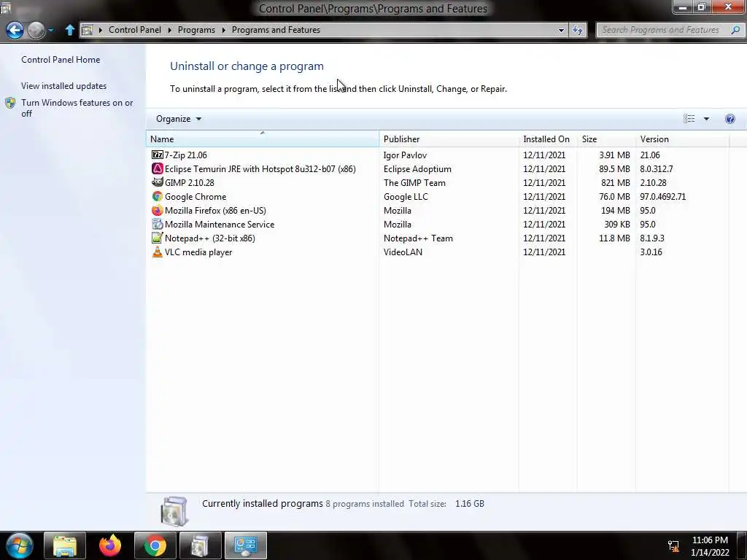Open View installed updates link
747x560 pixels.
(64, 86)
